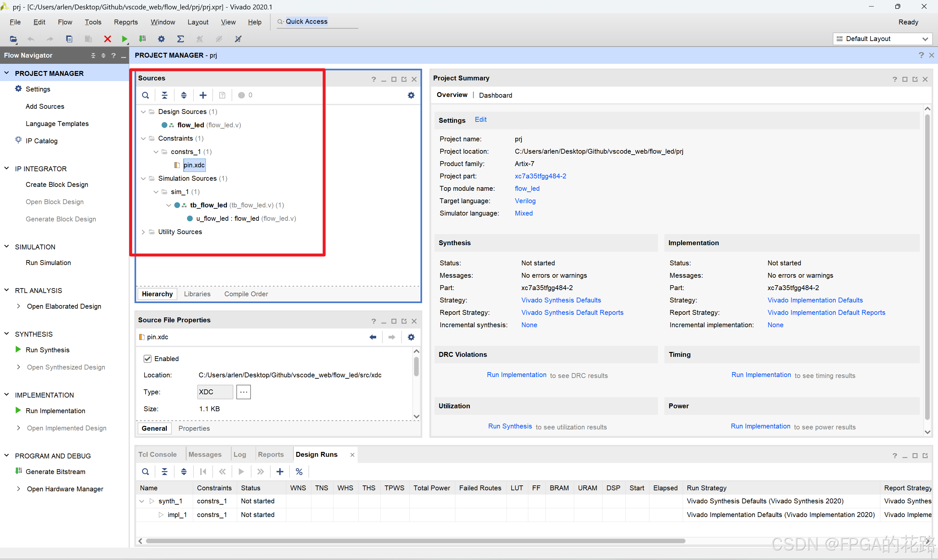
Task: Click the Generate Bitstream toolbar icon
Action: 142,39
